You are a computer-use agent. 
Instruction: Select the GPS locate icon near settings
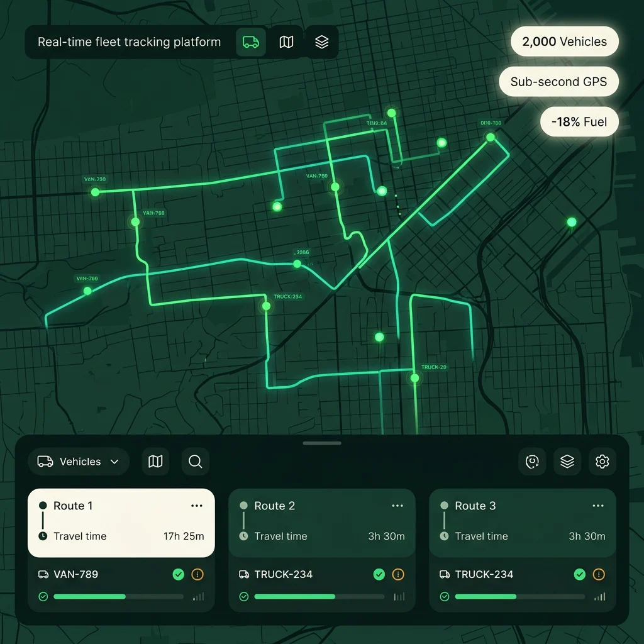tap(532, 461)
